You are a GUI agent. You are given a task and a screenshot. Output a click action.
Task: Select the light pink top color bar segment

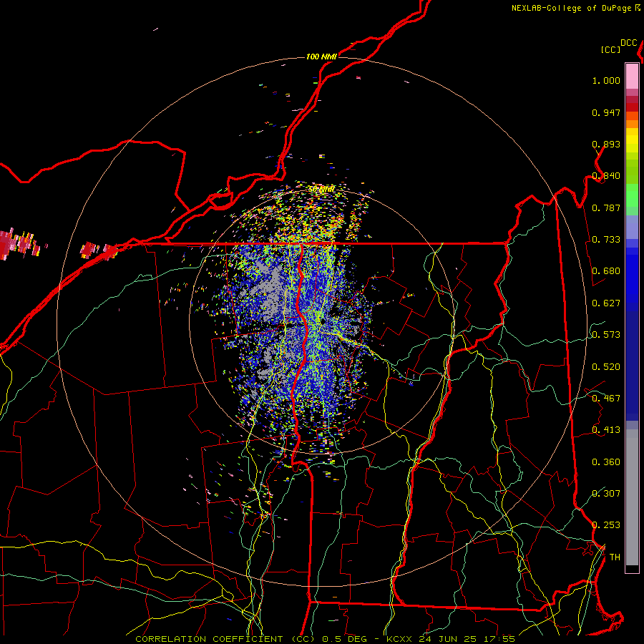coord(632,77)
